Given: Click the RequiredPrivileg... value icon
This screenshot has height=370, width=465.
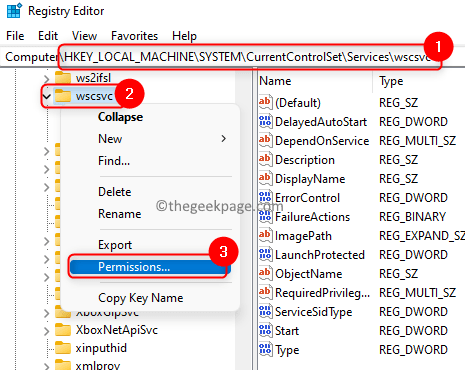Looking at the screenshot, I should click(x=265, y=292).
